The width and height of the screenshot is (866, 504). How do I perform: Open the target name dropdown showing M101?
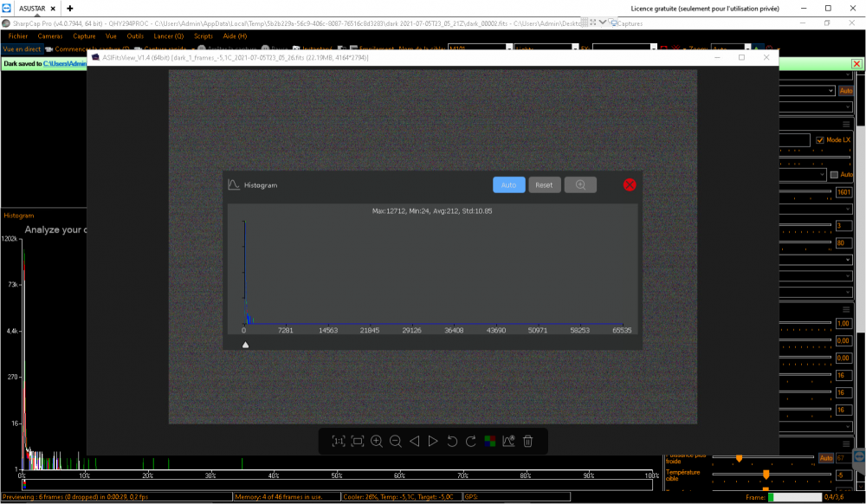pos(509,48)
